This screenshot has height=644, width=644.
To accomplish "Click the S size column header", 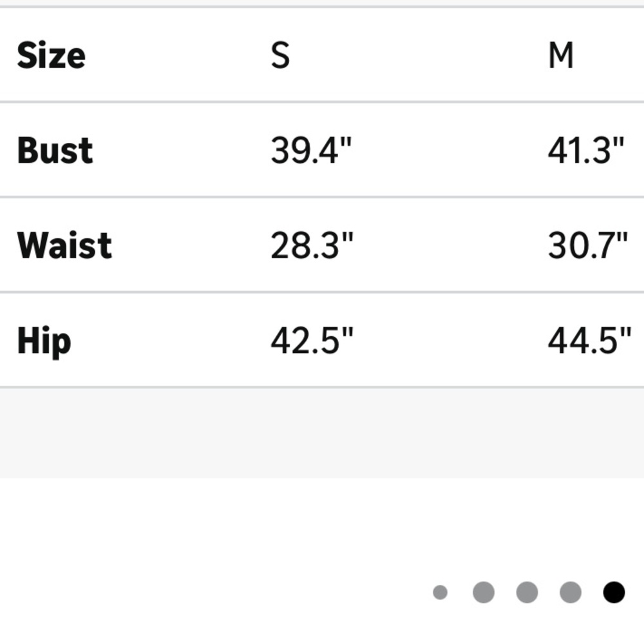I will 280,55.
